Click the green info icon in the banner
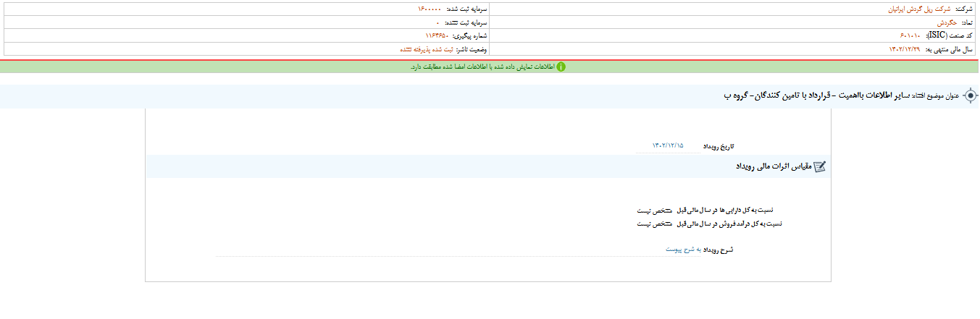980x319 pixels. 561,67
